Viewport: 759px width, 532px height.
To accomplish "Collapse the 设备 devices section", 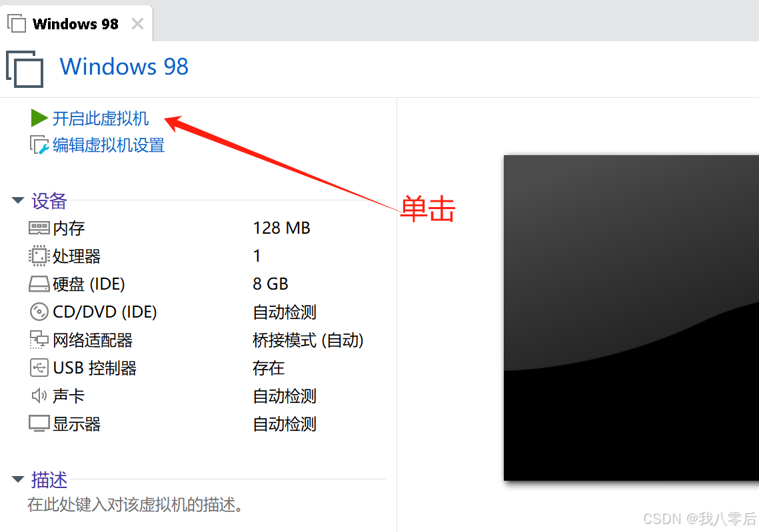I will 18,200.
